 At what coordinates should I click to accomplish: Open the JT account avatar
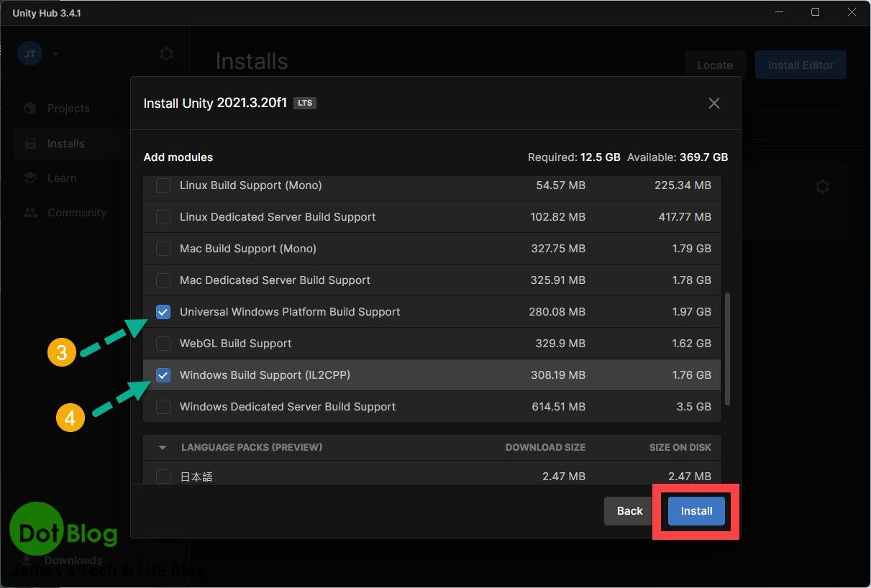click(30, 54)
